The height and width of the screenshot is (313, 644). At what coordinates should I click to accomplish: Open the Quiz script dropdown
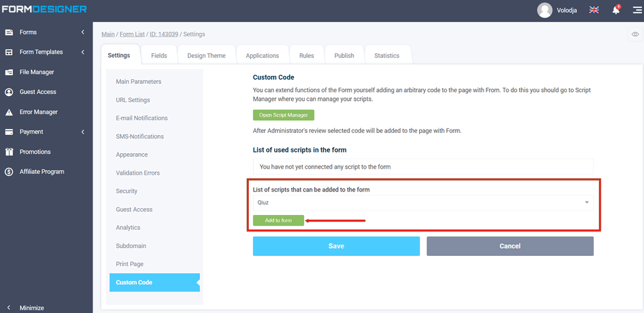pyautogui.click(x=423, y=202)
